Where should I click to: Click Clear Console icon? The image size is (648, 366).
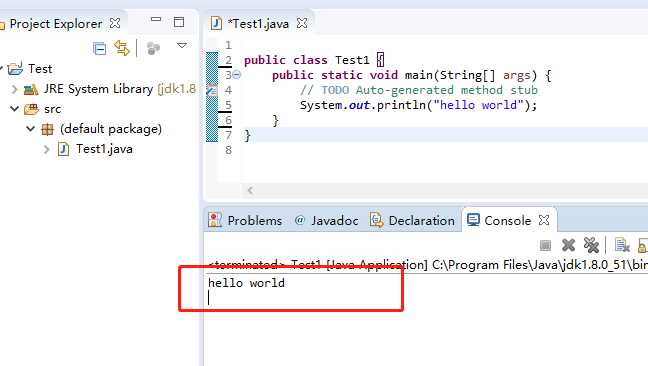[622, 245]
